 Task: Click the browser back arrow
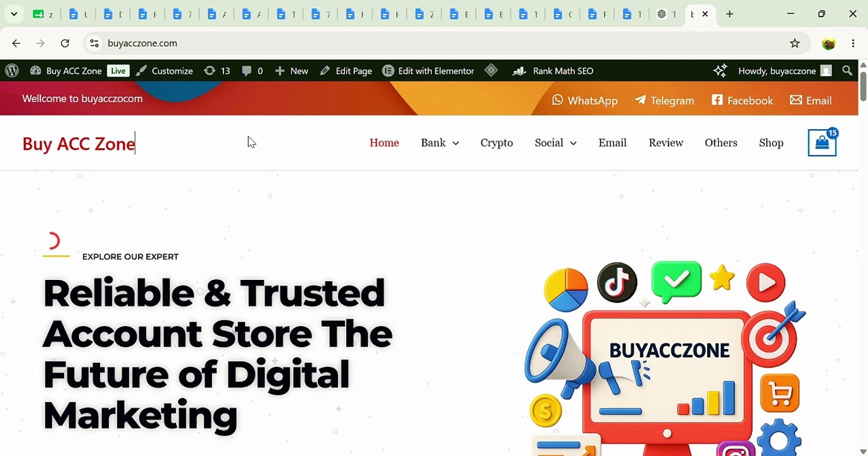tap(16, 43)
